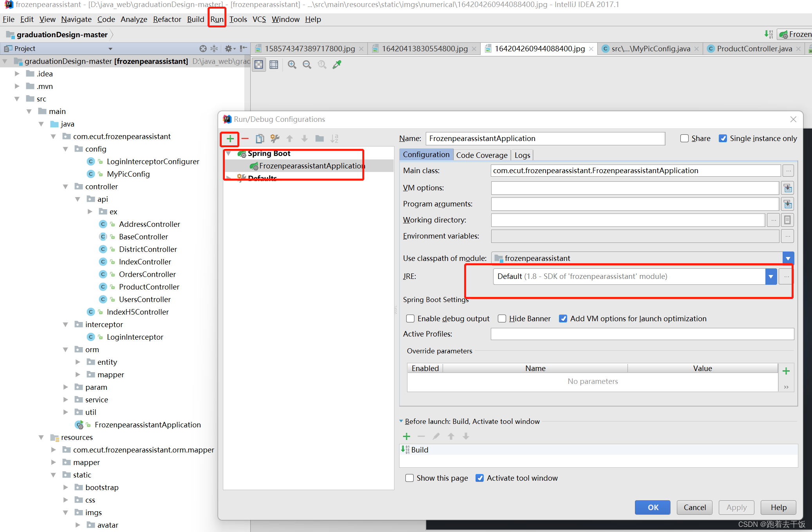812x532 pixels.
Task: Click the Help button
Action: click(x=778, y=508)
